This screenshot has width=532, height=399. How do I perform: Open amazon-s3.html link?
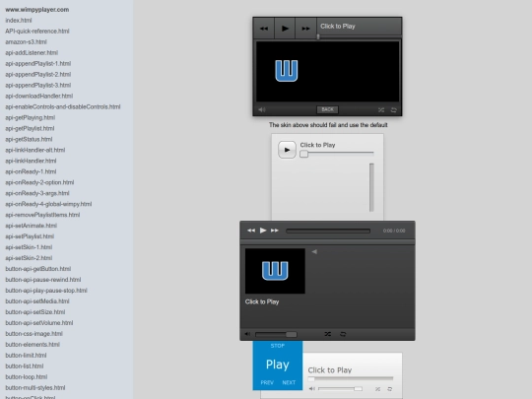[x=26, y=42]
